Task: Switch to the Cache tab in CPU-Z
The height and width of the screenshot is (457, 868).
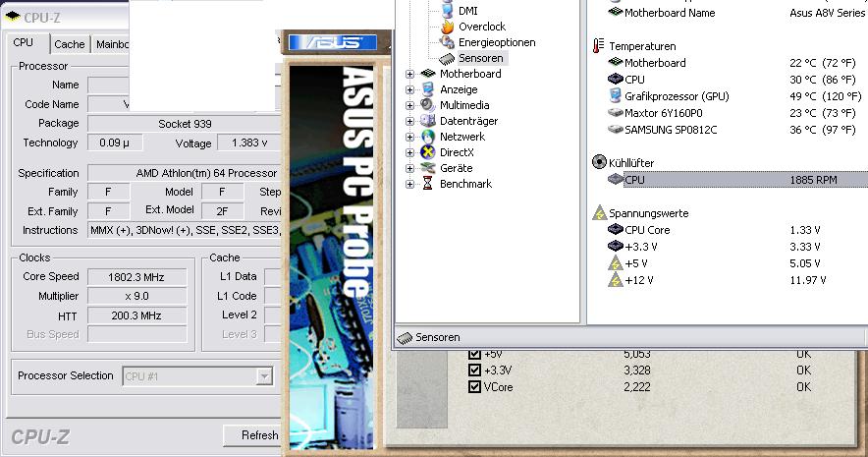Action: (70, 44)
